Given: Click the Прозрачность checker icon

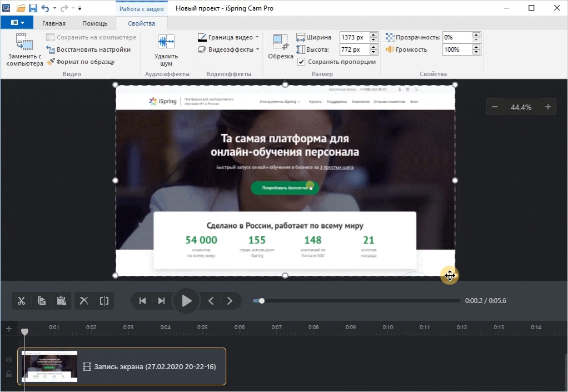Looking at the screenshot, I should point(390,37).
